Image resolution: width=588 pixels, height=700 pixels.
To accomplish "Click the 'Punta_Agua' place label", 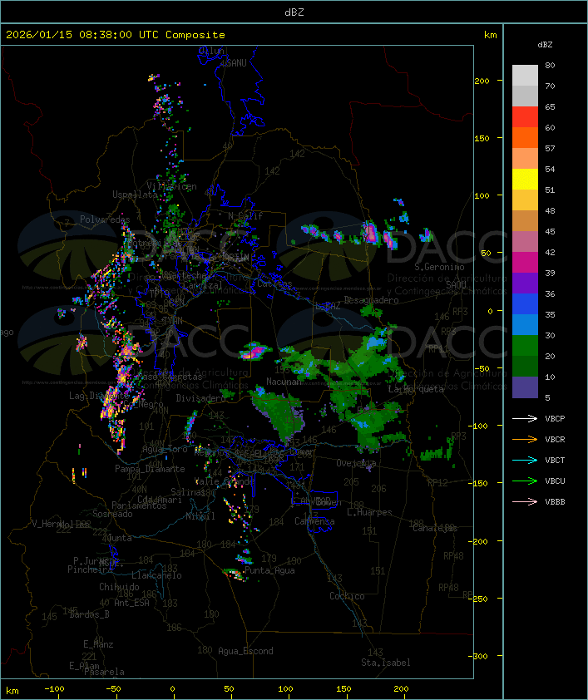I will tap(269, 570).
